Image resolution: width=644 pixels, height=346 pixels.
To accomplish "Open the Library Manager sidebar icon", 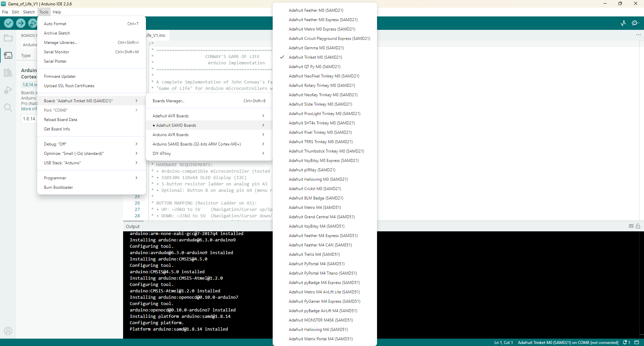I will click(x=8, y=73).
